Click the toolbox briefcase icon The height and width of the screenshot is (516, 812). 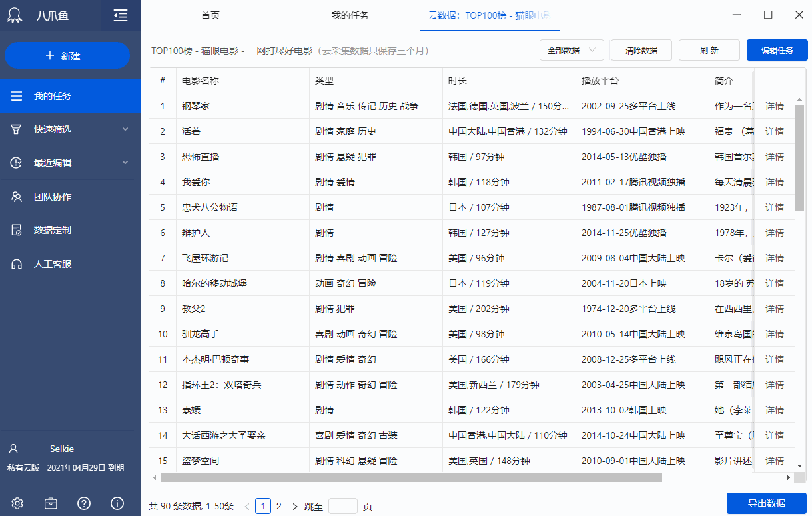click(51, 503)
